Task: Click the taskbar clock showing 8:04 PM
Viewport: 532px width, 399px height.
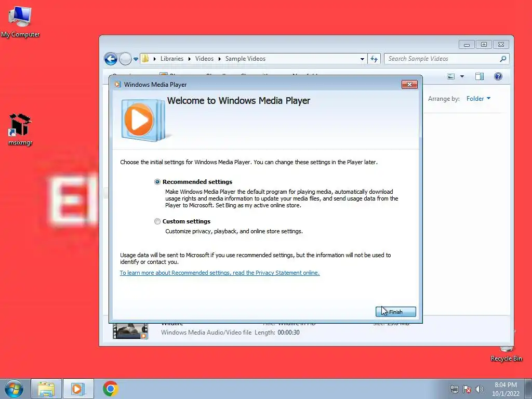Action: click(x=506, y=389)
